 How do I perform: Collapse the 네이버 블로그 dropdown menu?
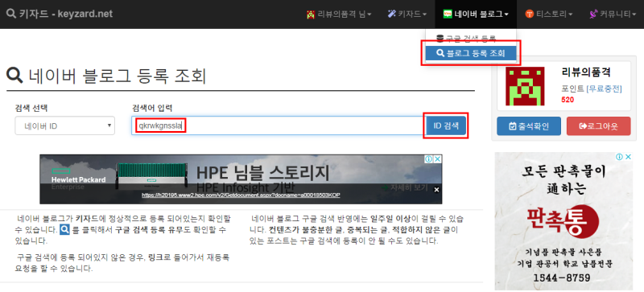pos(476,14)
